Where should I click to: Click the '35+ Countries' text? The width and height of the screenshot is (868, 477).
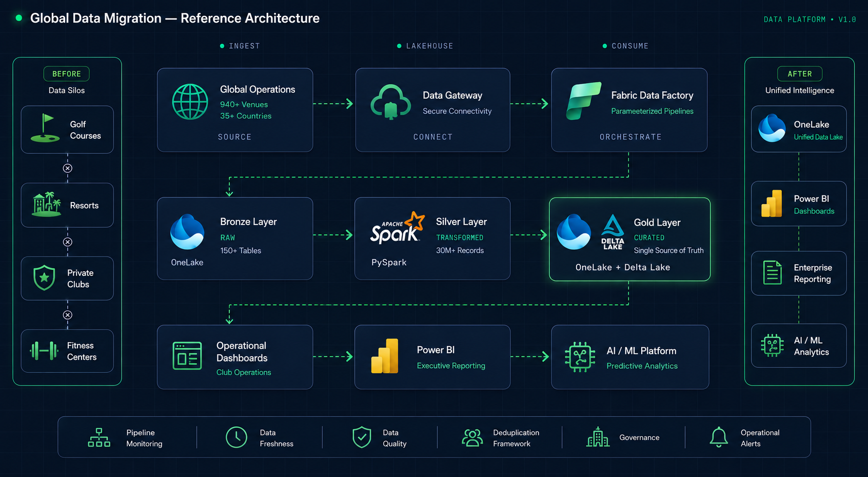point(246,116)
